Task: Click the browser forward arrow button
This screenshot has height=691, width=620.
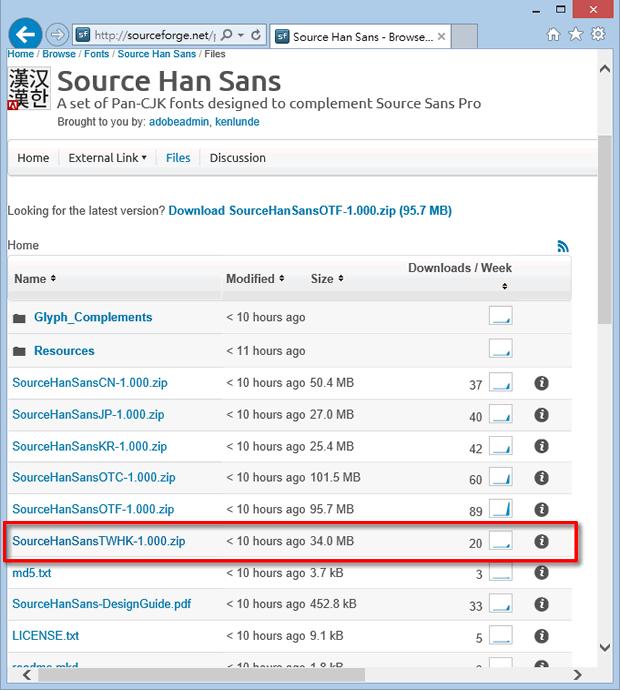Action: click(57, 34)
